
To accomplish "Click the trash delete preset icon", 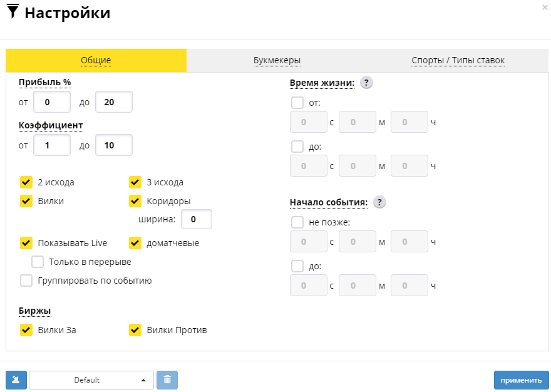I will pos(167,380).
